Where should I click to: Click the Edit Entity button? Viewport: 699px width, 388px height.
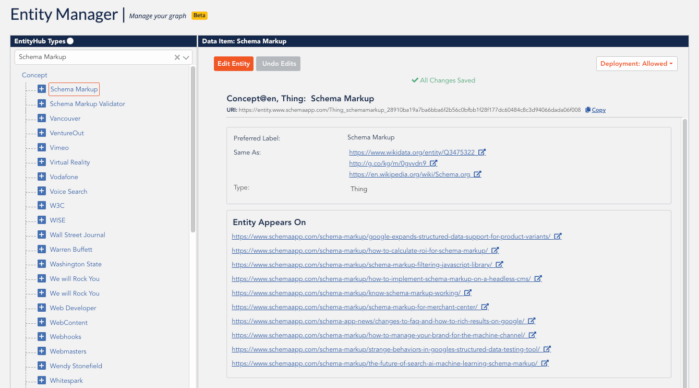(x=234, y=64)
